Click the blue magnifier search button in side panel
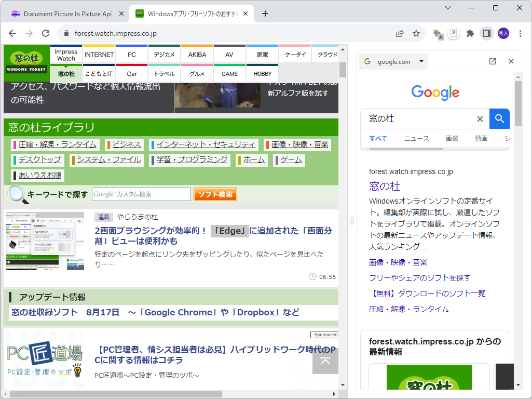This screenshot has width=532, height=399. tap(499, 119)
